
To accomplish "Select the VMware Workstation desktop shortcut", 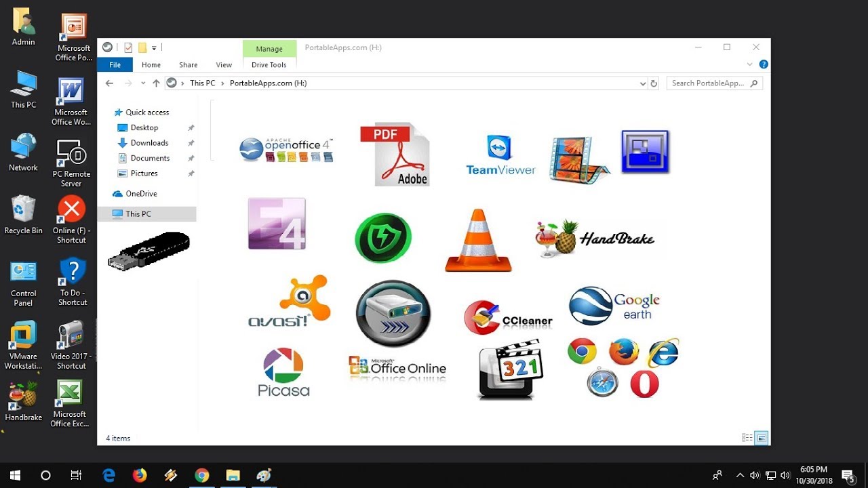I will pos(23,346).
